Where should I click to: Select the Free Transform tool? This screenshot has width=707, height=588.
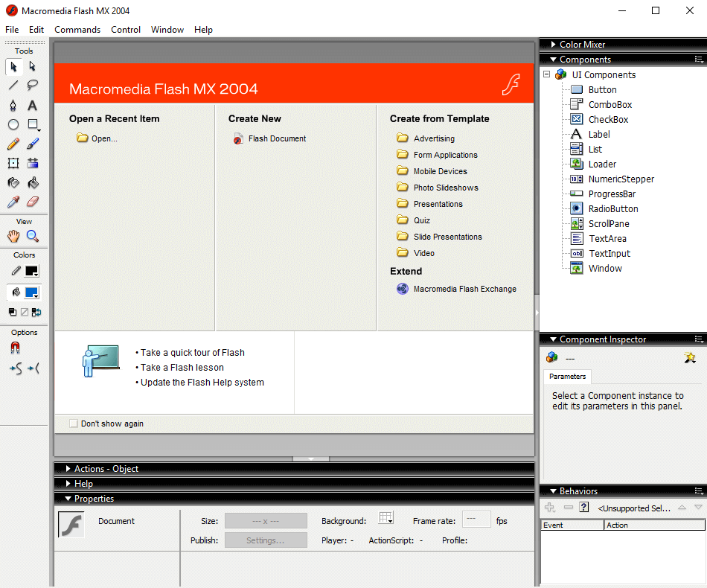coord(13,163)
